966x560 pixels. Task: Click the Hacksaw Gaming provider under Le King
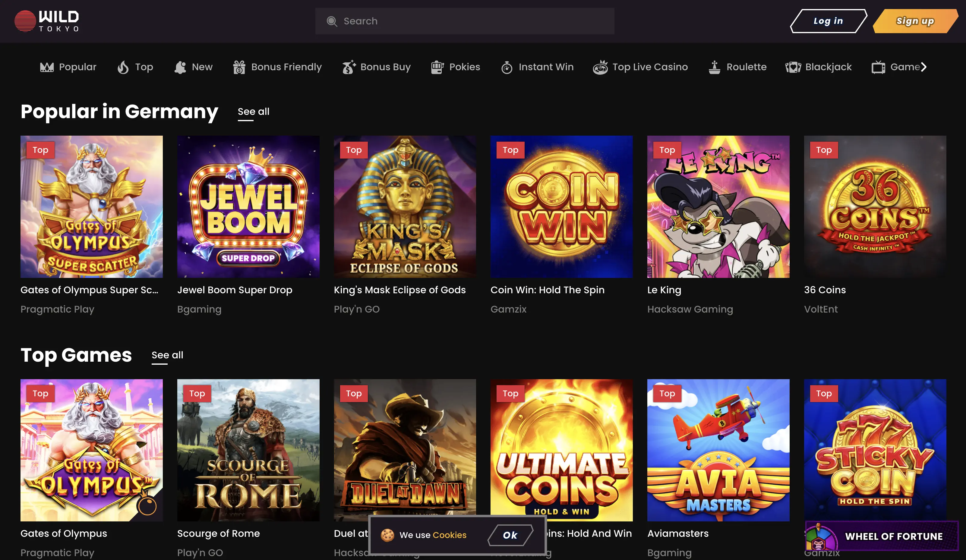[690, 309]
